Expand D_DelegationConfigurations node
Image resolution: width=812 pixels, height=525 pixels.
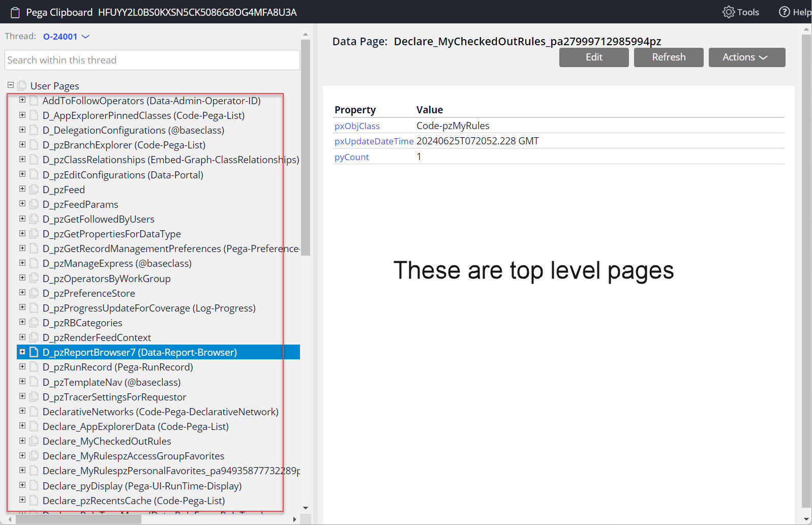click(22, 130)
